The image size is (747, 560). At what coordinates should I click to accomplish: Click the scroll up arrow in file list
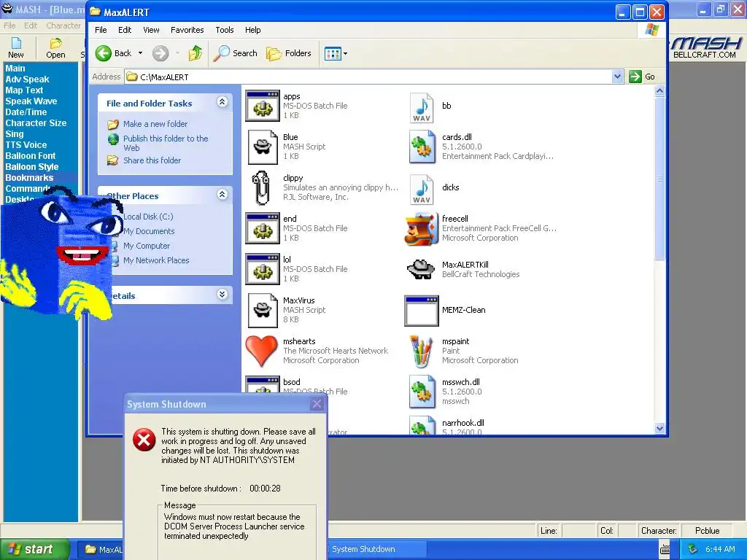pyautogui.click(x=659, y=91)
